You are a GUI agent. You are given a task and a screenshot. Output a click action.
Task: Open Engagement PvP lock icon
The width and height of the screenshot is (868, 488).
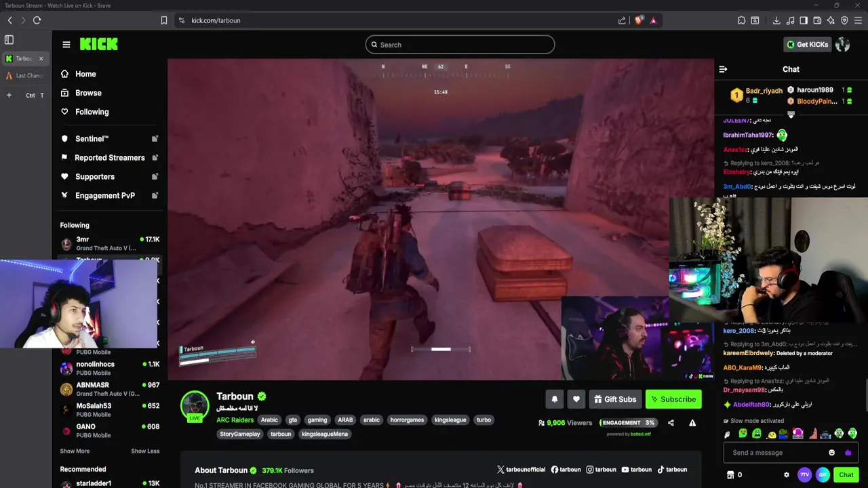pyautogui.click(x=155, y=196)
